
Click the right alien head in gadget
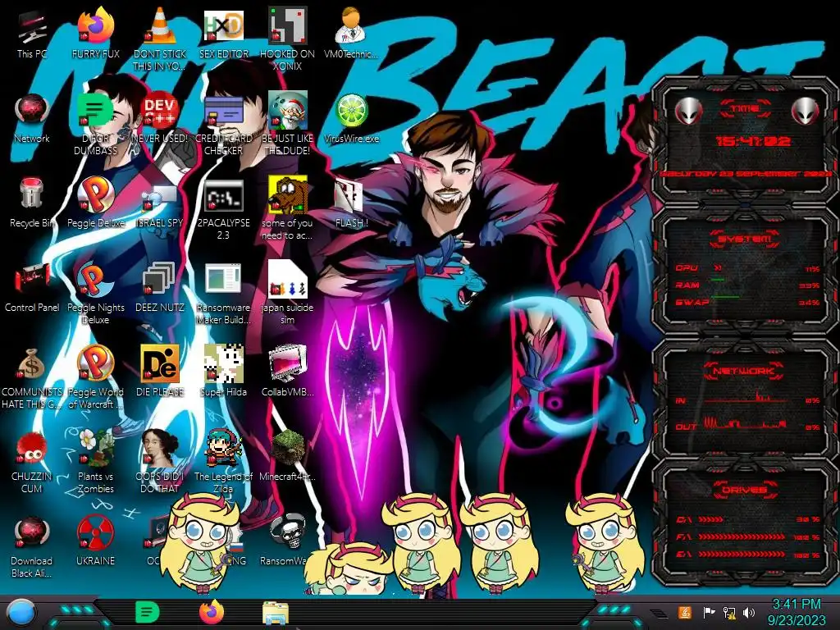pyautogui.click(x=806, y=112)
